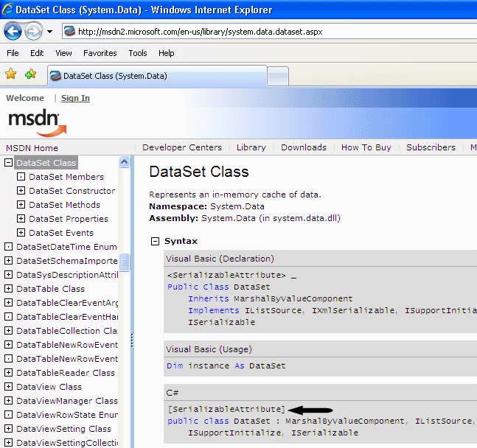Viewport: 477px width, 448px height.
Task: Click the Visual Basic (Usage) header
Action: pos(320,349)
